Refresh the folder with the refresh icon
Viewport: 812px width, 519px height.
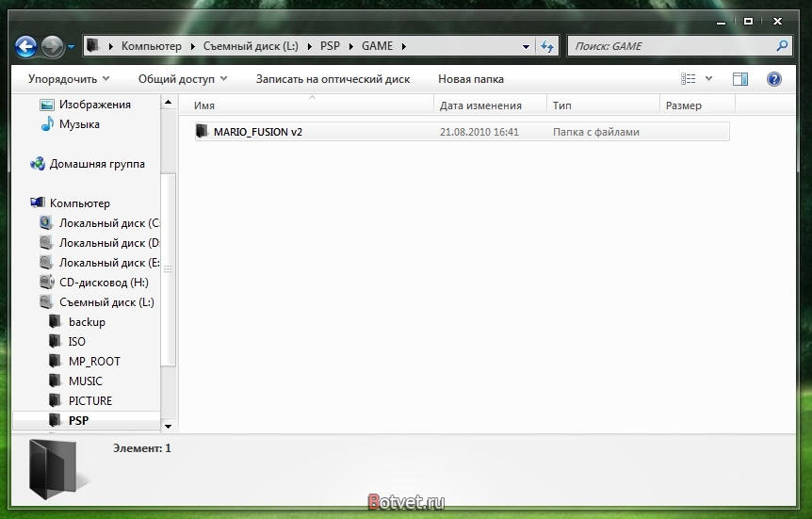tap(547, 46)
